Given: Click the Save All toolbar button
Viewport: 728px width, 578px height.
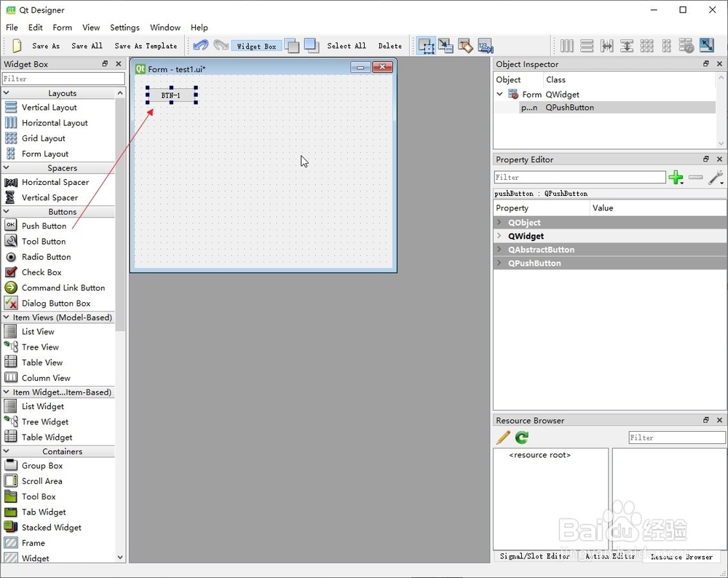Looking at the screenshot, I should 87,46.
